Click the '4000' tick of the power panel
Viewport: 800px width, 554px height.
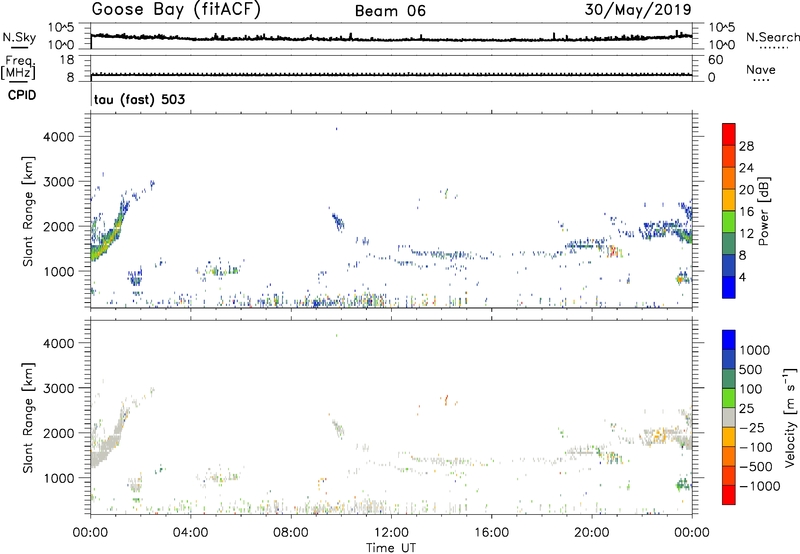pos(59,137)
